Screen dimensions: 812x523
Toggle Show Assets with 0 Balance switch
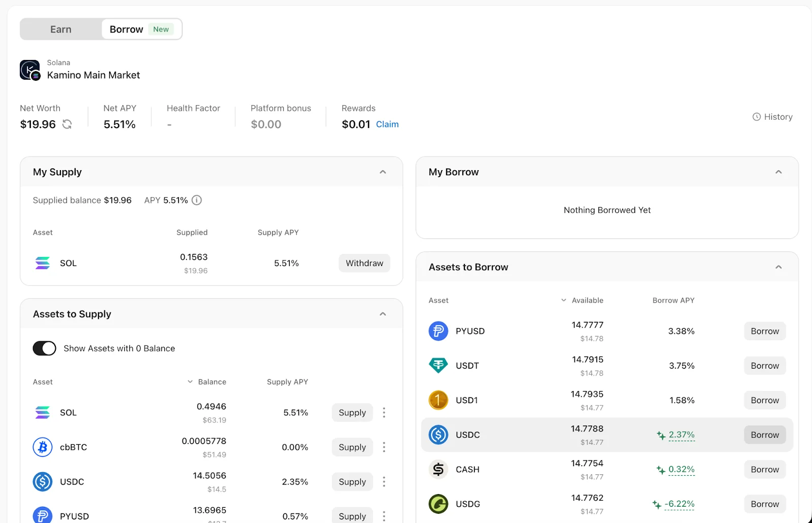pos(45,348)
